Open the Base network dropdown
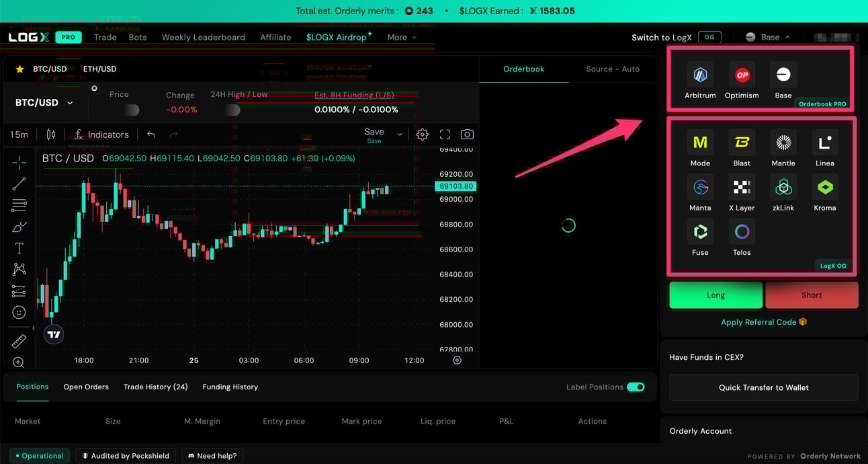 [768, 38]
